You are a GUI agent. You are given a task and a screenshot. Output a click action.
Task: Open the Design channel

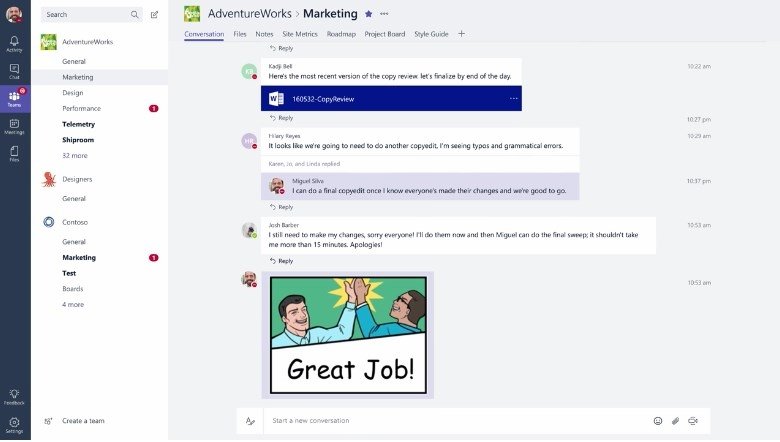[x=73, y=92]
